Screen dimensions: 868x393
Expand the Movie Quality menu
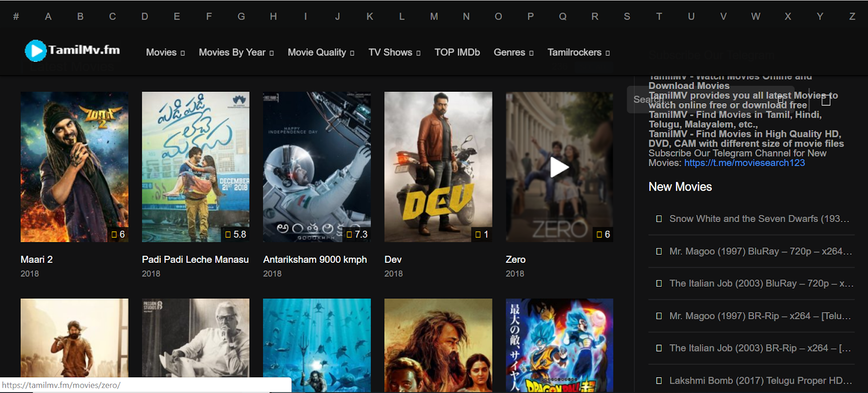pos(321,53)
